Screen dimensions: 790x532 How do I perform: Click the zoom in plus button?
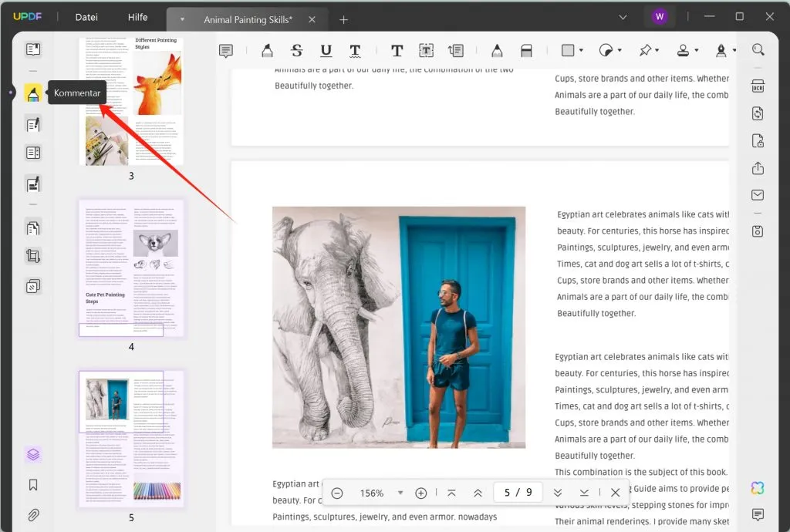click(421, 493)
